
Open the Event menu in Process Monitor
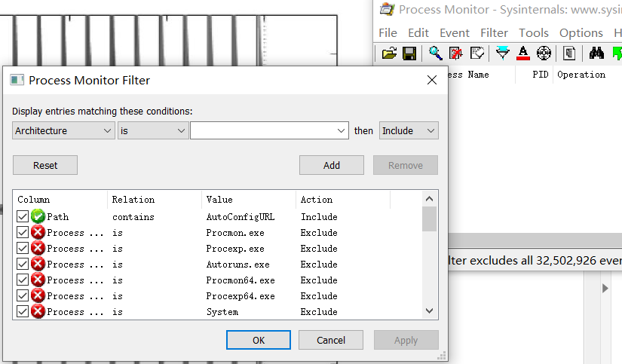click(455, 32)
